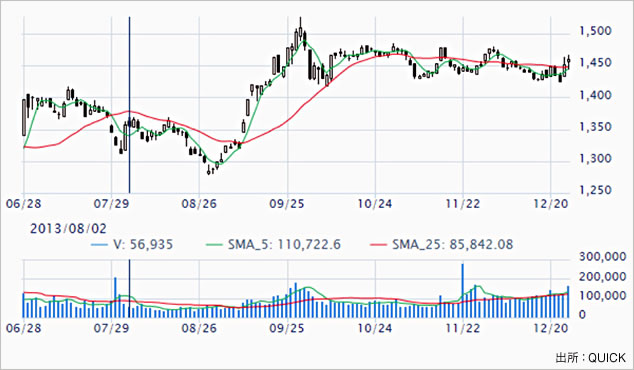Click the crosshair line in volume chart

[x=129, y=288]
